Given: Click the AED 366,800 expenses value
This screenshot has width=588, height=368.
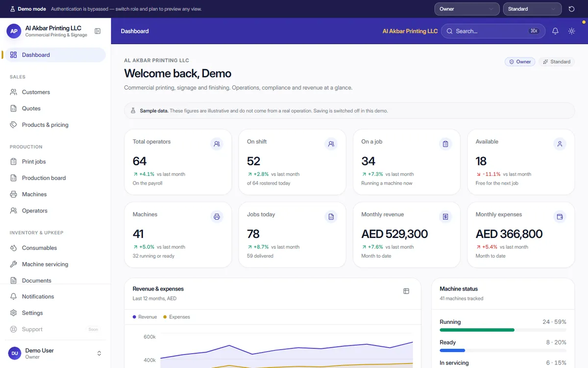Looking at the screenshot, I should [x=509, y=234].
